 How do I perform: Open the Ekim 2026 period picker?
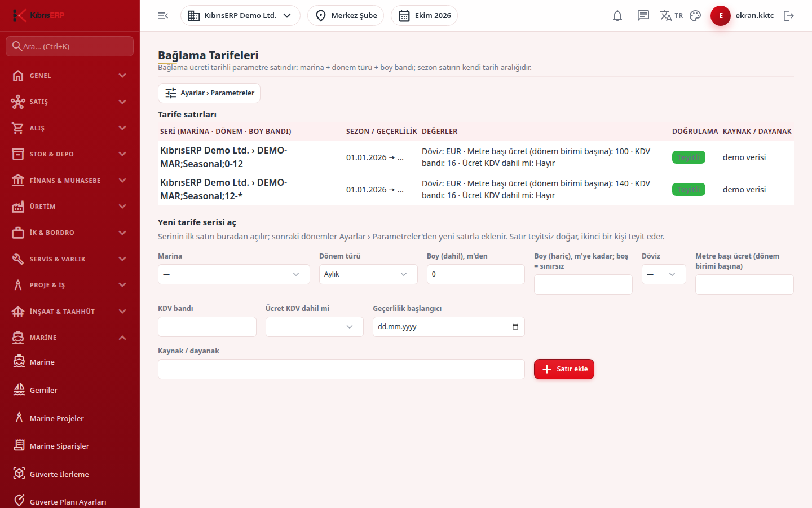424,16
